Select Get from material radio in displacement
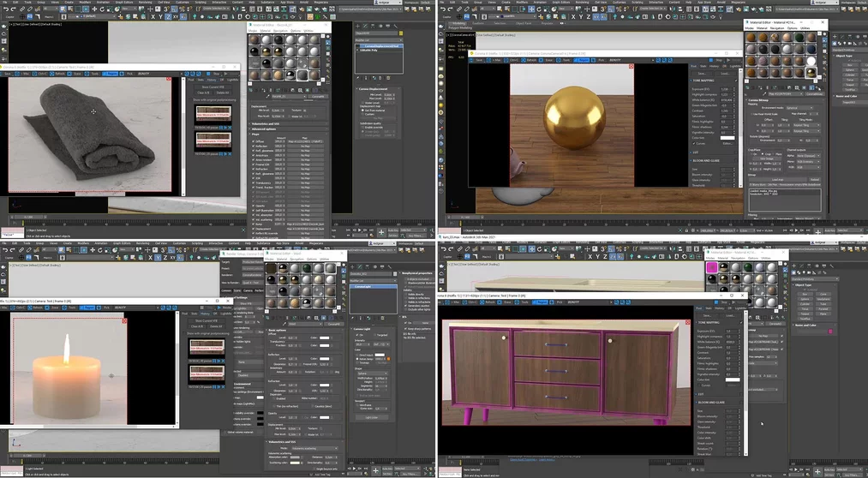Viewport: 868px width, 478px height. pyautogui.click(x=362, y=111)
